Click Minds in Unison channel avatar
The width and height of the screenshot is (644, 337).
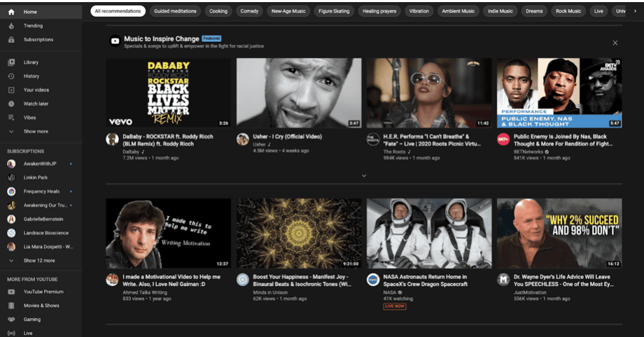tap(243, 280)
